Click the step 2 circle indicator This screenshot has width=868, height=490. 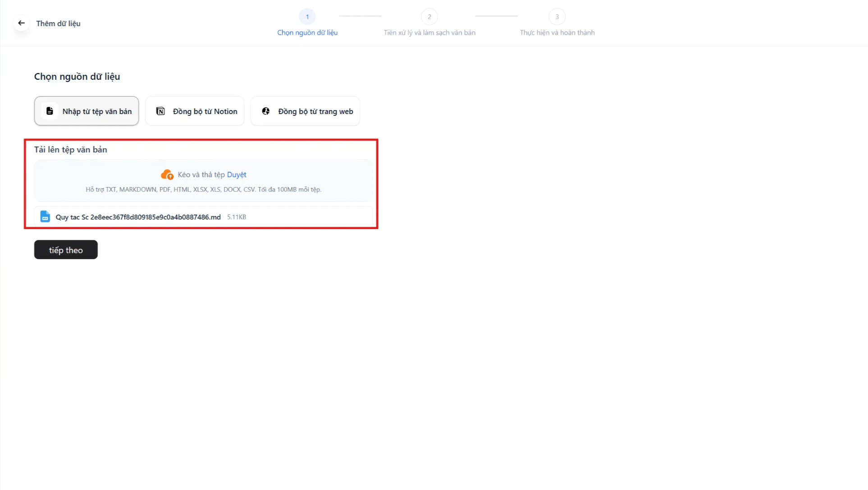429,17
